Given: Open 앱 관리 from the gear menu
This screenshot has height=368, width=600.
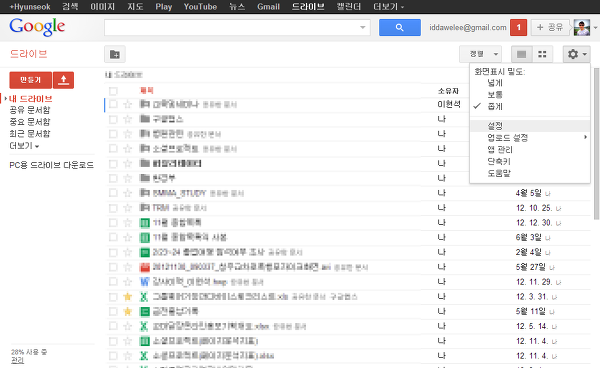Looking at the screenshot, I should (500, 150).
